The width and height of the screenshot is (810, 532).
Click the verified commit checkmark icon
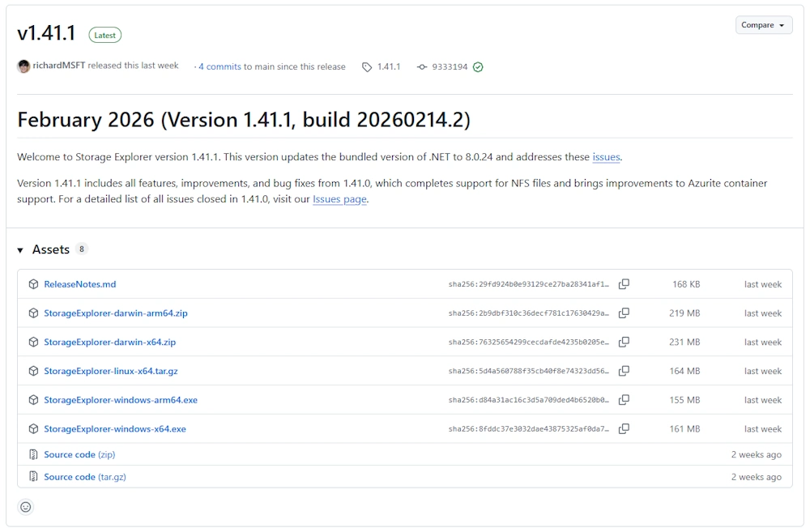pos(478,67)
